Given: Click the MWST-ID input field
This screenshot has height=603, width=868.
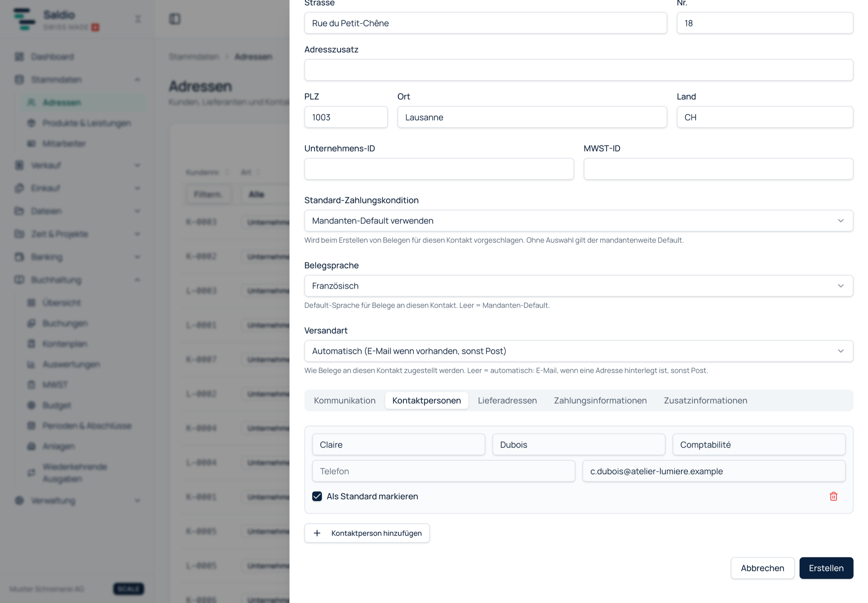Looking at the screenshot, I should (718, 169).
